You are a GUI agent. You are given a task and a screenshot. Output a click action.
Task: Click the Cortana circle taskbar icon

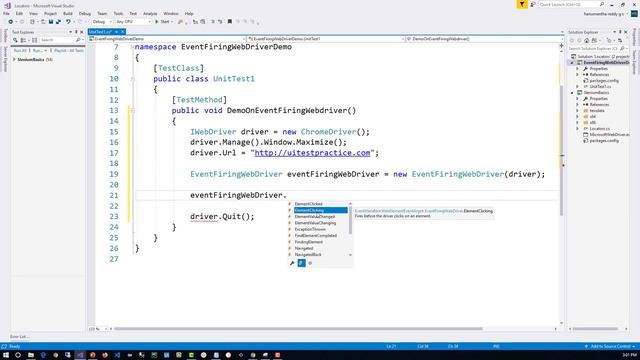(18, 355)
